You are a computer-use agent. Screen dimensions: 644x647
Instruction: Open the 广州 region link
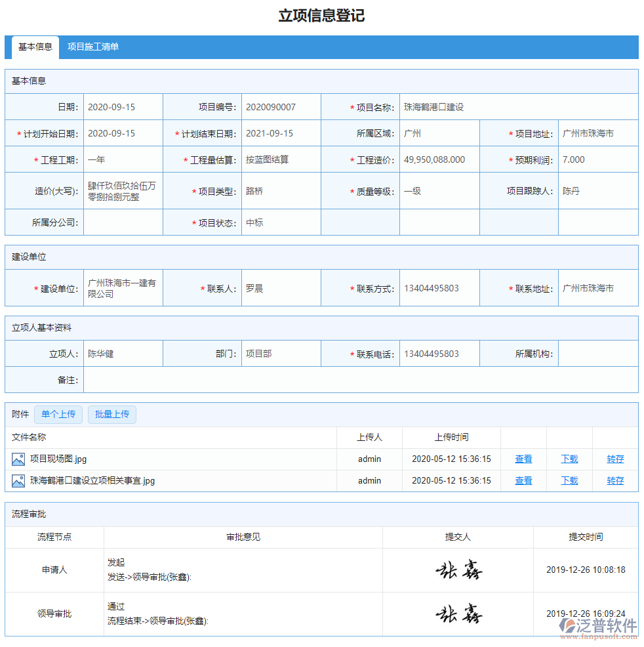click(x=413, y=133)
